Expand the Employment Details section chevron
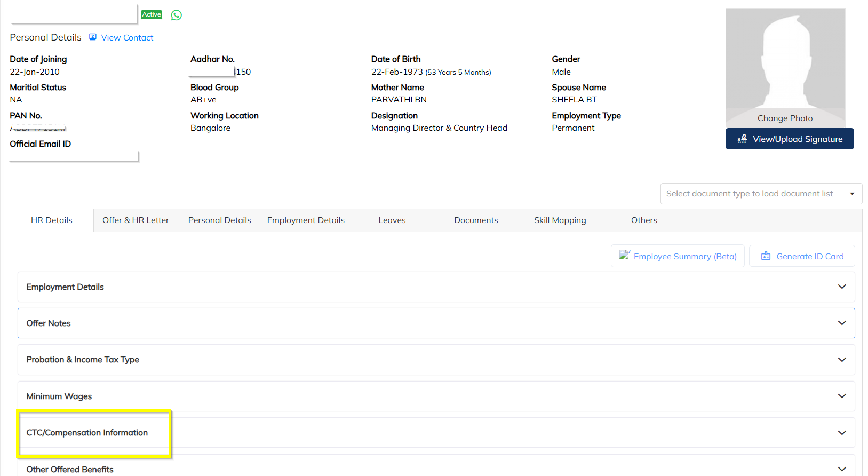Image resolution: width=868 pixels, height=476 pixels. pyautogui.click(x=842, y=287)
